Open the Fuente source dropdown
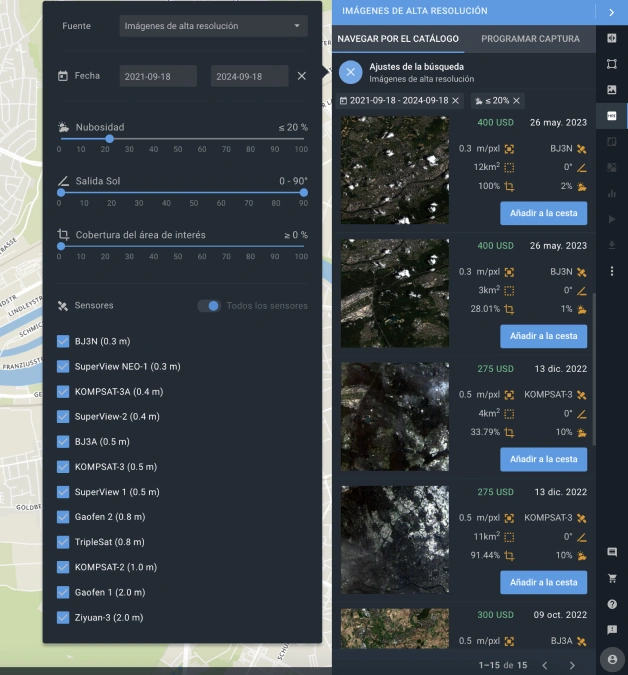The height and width of the screenshot is (675, 628). tap(213, 26)
